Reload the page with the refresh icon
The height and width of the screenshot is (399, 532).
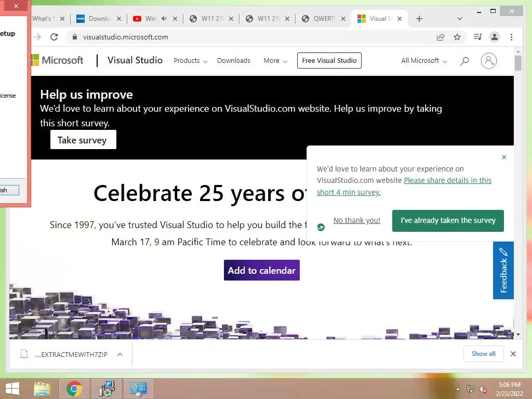click(54, 37)
